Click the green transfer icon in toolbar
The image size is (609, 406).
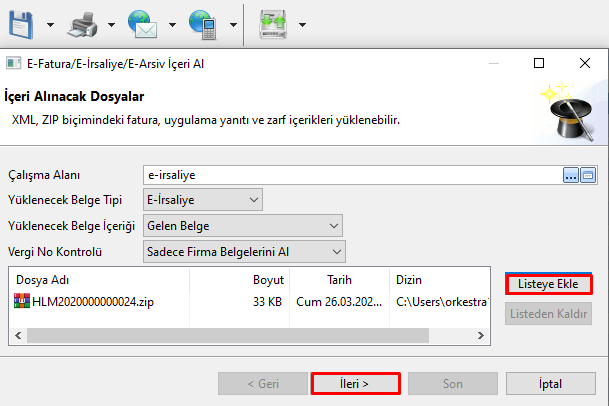(x=274, y=21)
